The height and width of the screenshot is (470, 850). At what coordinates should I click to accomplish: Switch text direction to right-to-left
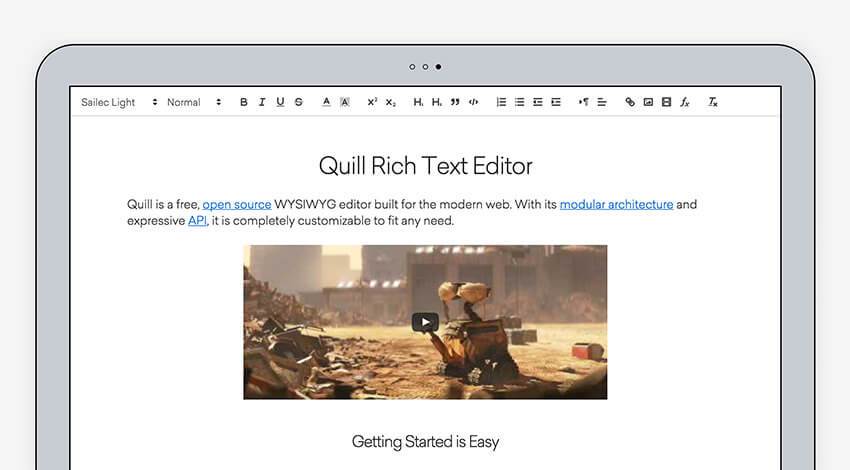583,102
